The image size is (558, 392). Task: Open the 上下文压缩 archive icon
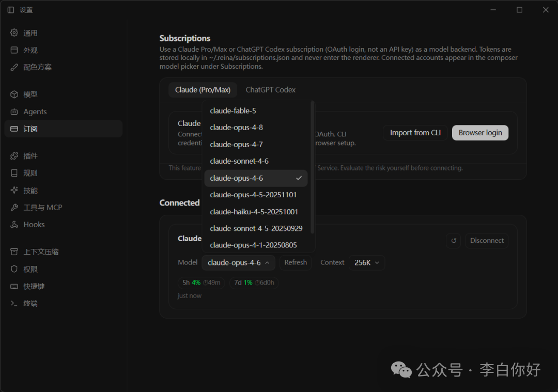(x=14, y=252)
